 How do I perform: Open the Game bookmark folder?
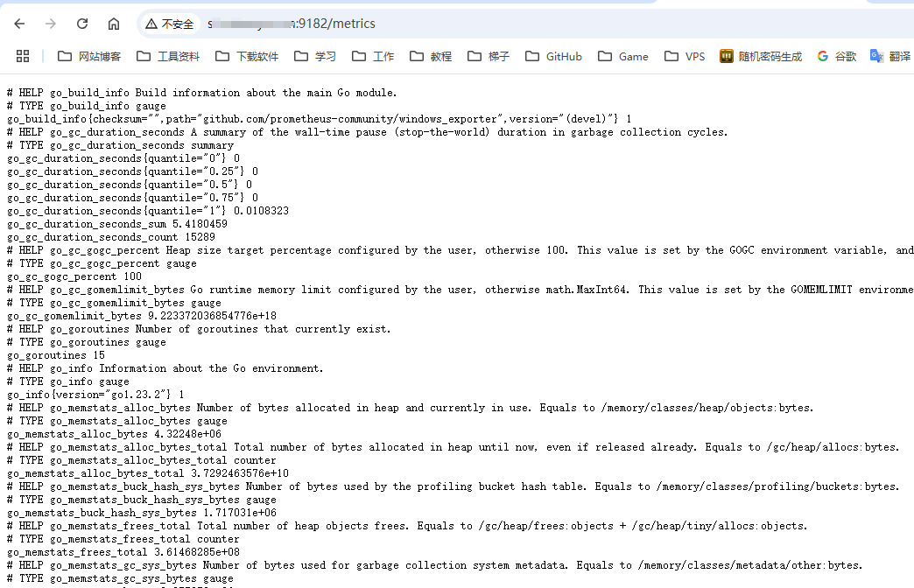pos(623,56)
